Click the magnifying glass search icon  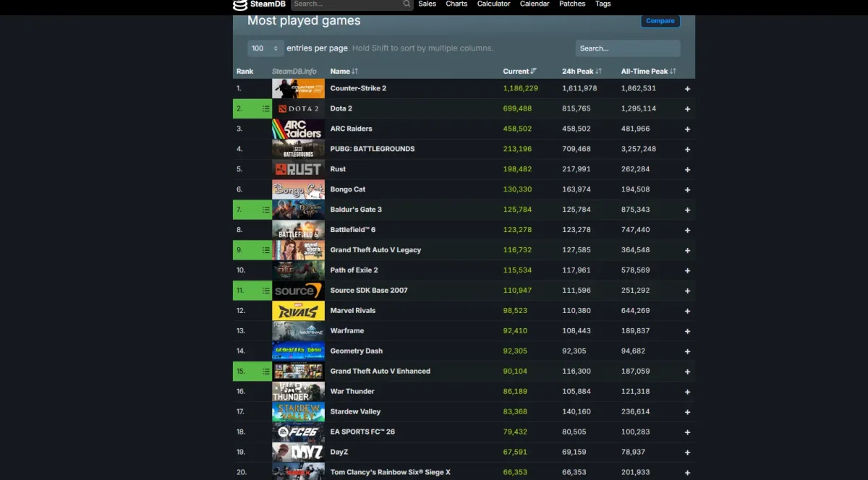tap(407, 4)
